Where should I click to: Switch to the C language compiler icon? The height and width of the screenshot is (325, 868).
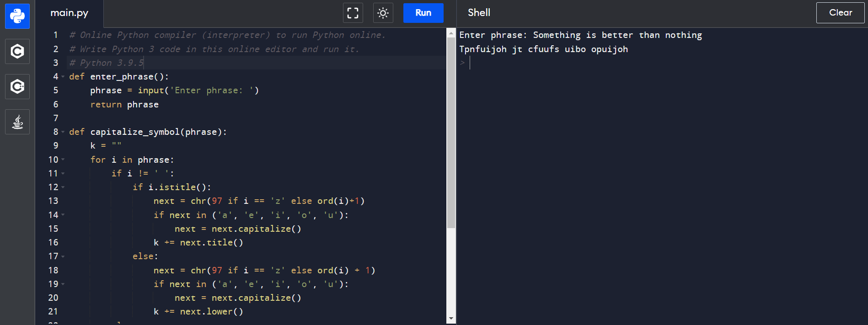(17, 51)
